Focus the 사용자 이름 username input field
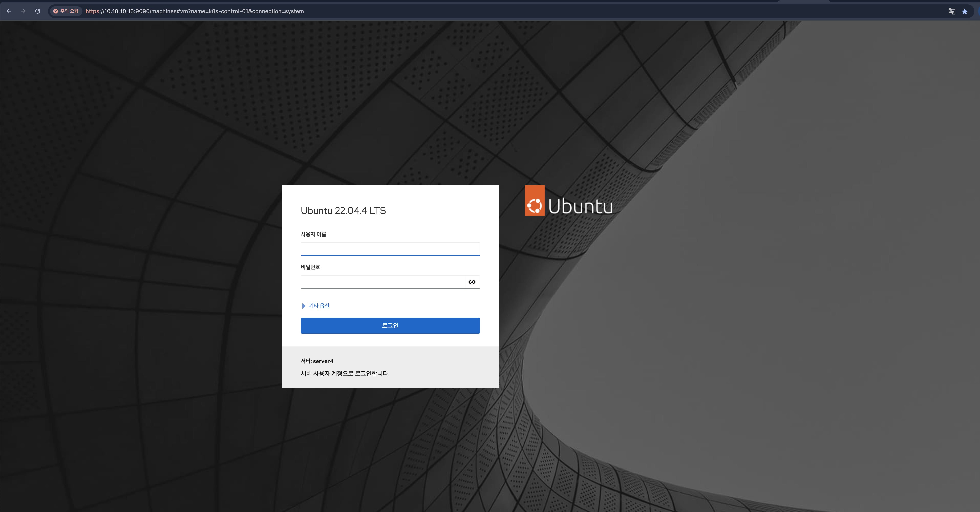980x512 pixels. tap(390, 249)
